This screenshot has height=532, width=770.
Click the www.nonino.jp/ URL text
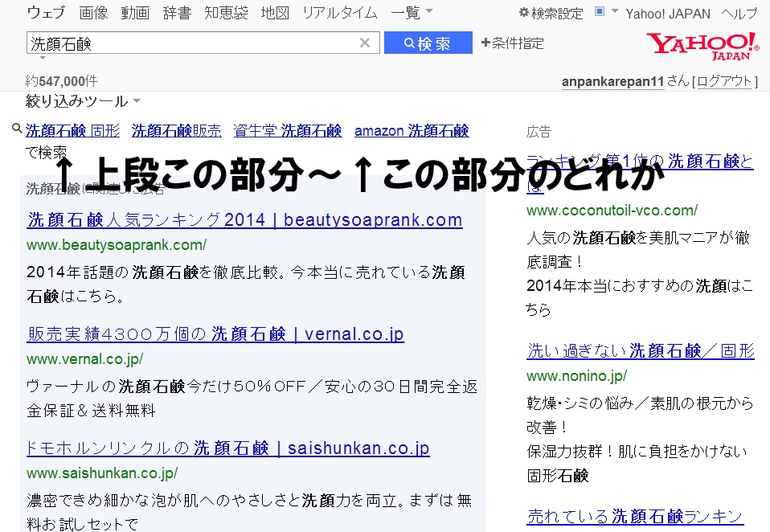(x=576, y=376)
